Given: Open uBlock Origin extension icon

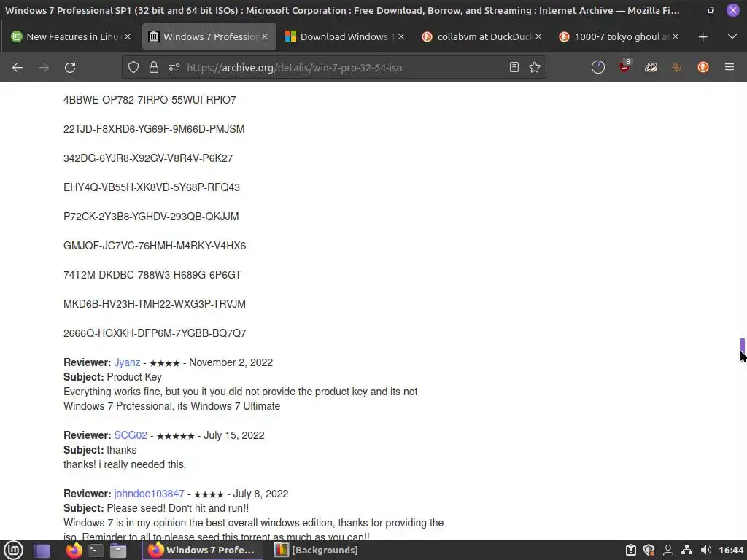Looking at the screenshot, I should pos(624,67).
